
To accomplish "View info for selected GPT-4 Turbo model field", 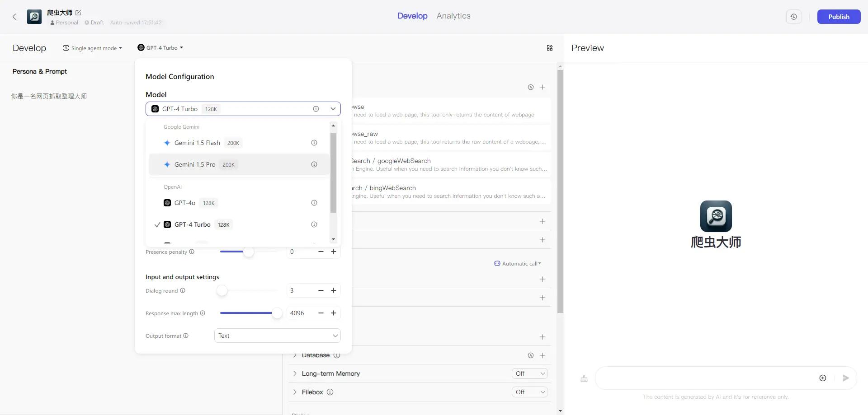I will tap(316, 109).
